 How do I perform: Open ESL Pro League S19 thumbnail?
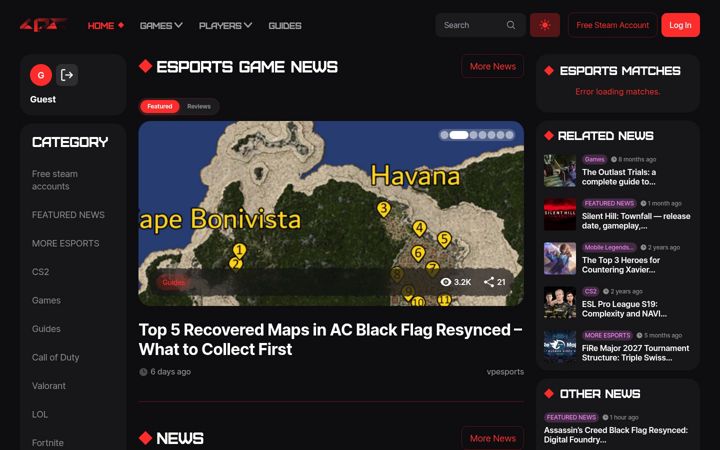click(x=560, y=303)
